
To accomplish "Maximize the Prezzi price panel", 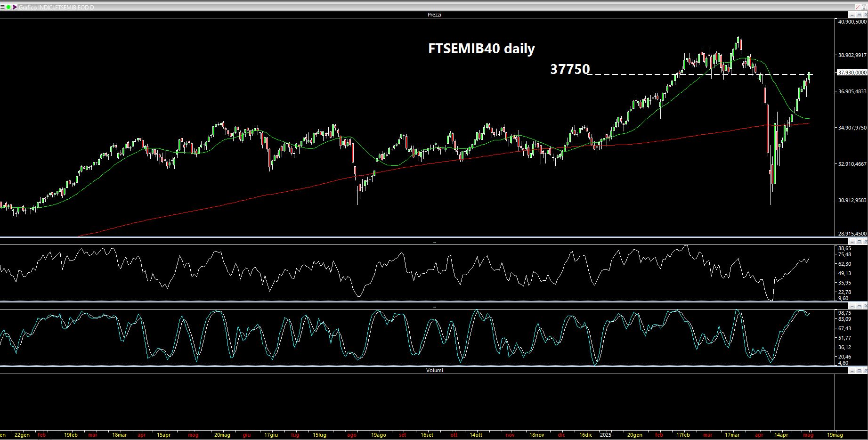I will pos(859,15).
